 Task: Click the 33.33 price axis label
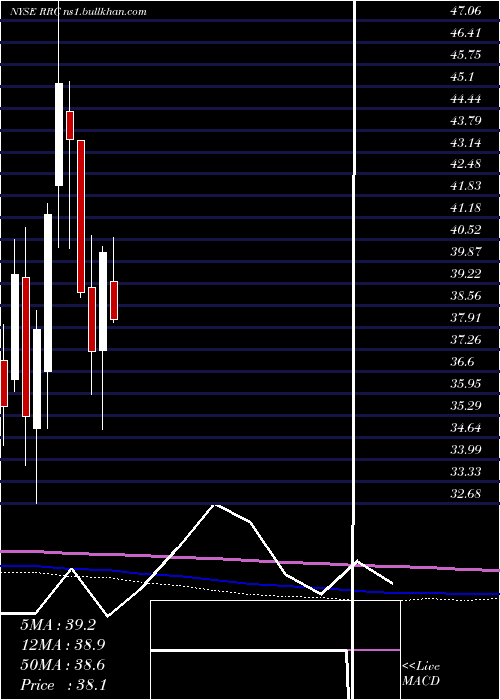(x=466, y=472)
